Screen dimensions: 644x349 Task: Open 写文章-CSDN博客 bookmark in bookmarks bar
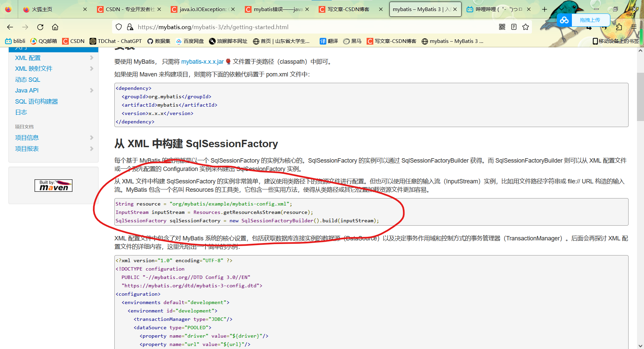point(391,41)
